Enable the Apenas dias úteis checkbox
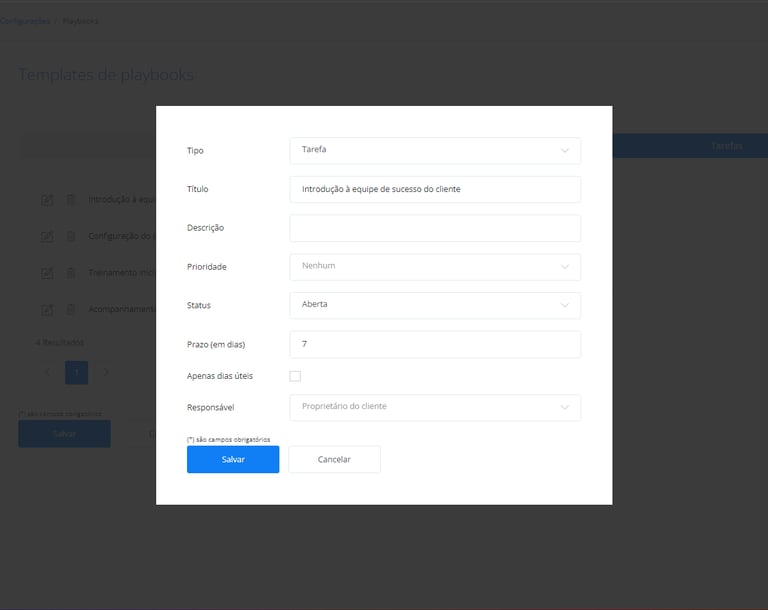Viewport: 768px width, 610px height. (295, 376)
